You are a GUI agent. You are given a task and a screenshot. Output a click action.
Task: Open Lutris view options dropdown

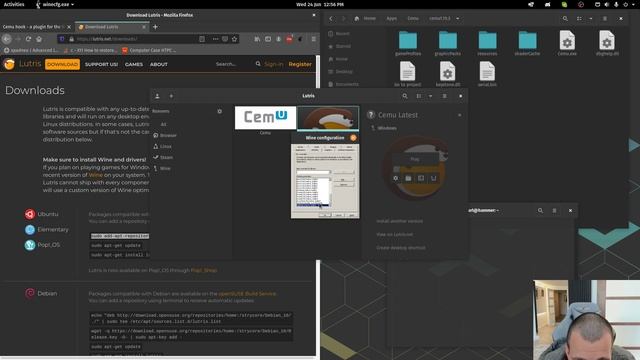pos(430,96)
